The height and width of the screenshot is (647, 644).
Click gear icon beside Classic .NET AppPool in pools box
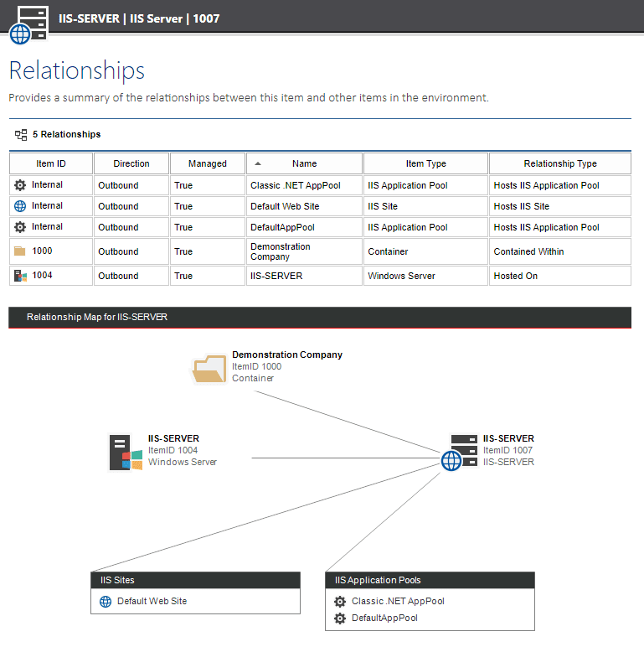pyautogui.click(x=340, y=602)
